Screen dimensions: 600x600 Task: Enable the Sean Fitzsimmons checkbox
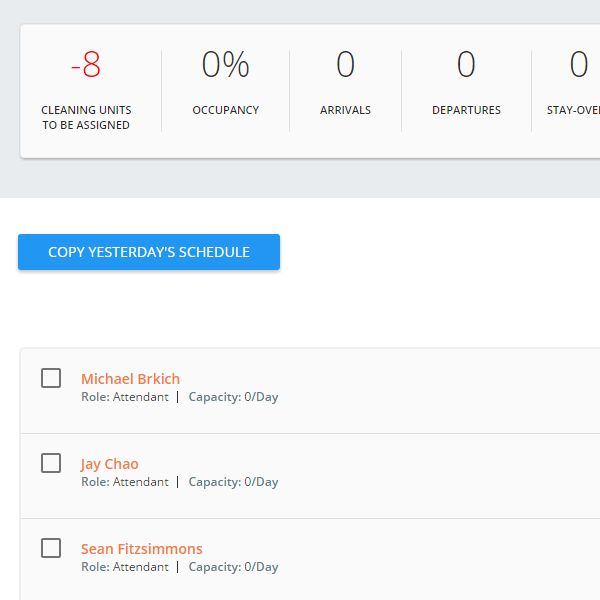[51, 548]
